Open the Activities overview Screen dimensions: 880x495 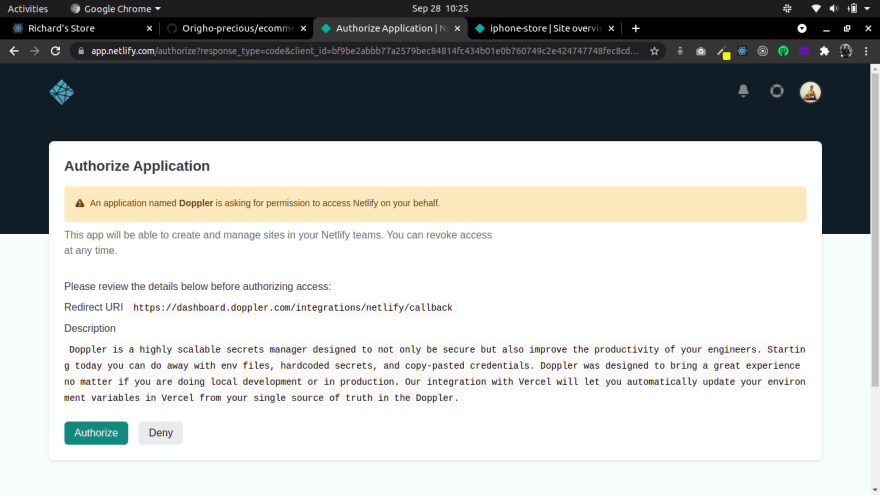[28, 8]
